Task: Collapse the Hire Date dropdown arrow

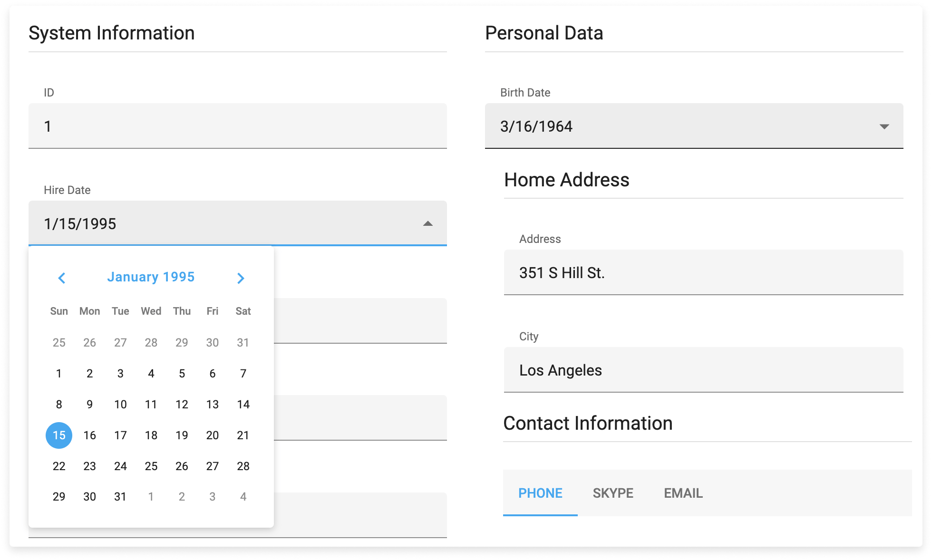Action: tap(427, 224)
